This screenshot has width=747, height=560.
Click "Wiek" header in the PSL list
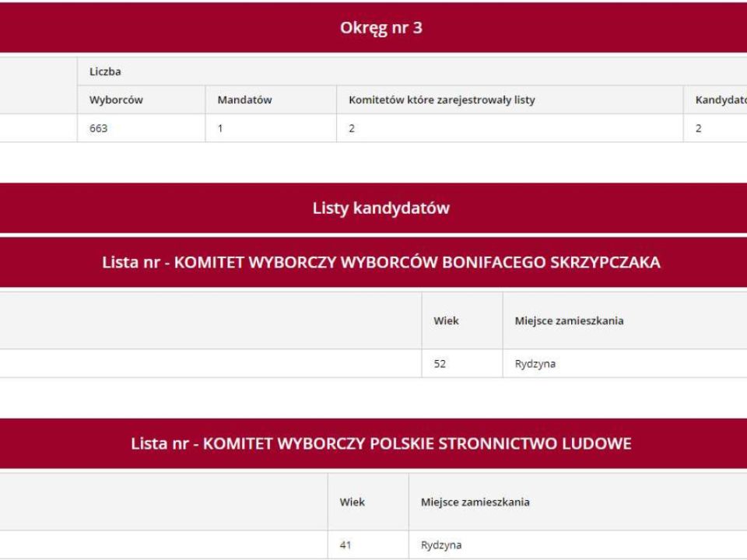point(352,502)
